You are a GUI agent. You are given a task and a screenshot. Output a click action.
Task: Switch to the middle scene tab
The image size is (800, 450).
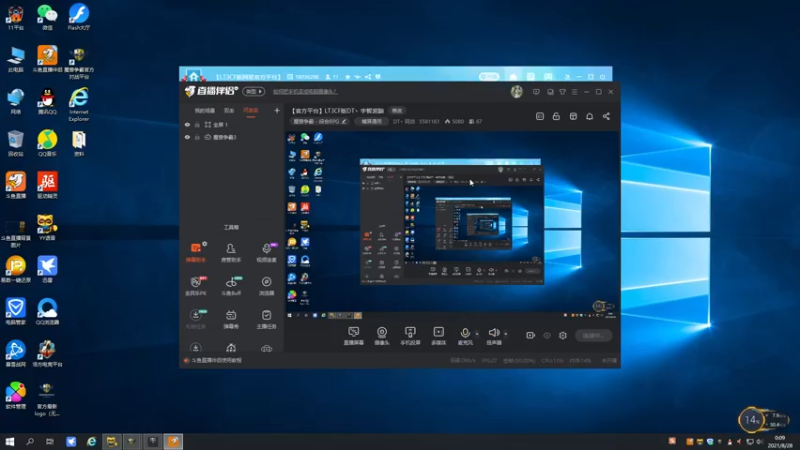click(x=229, y=110)
